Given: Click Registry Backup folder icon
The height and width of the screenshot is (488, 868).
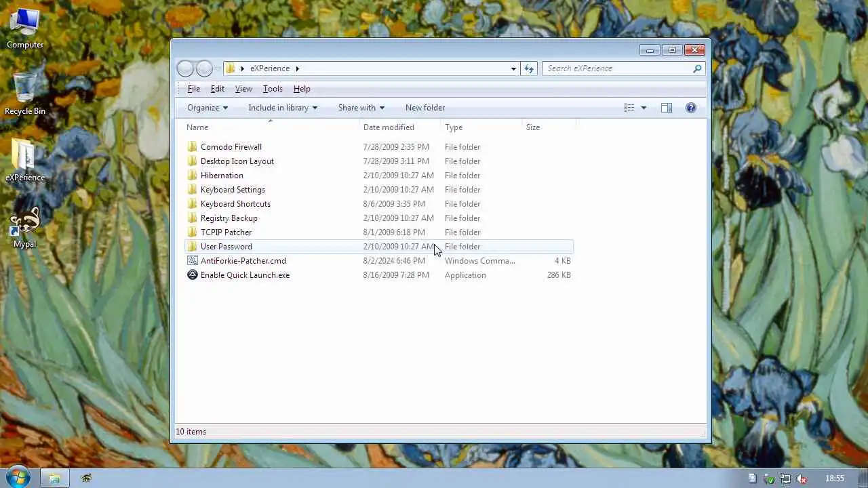Looking at the screenshot, I should [192, 218].
